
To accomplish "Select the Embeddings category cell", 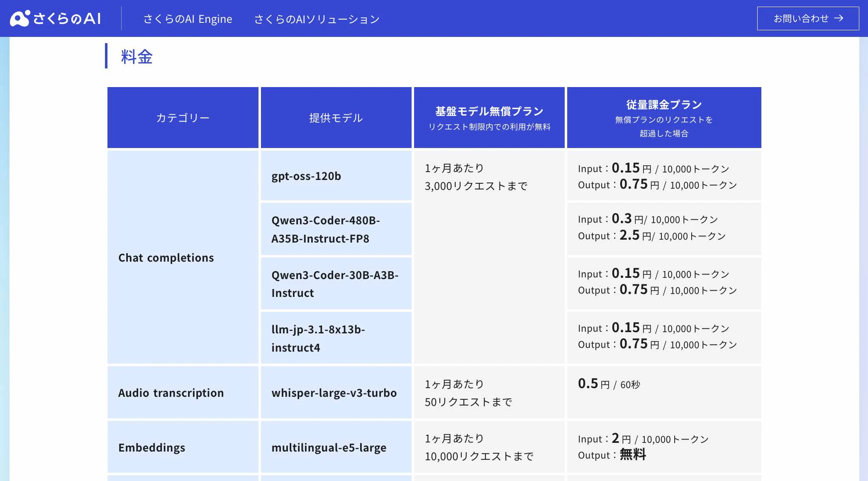I will tap(183, 447).
